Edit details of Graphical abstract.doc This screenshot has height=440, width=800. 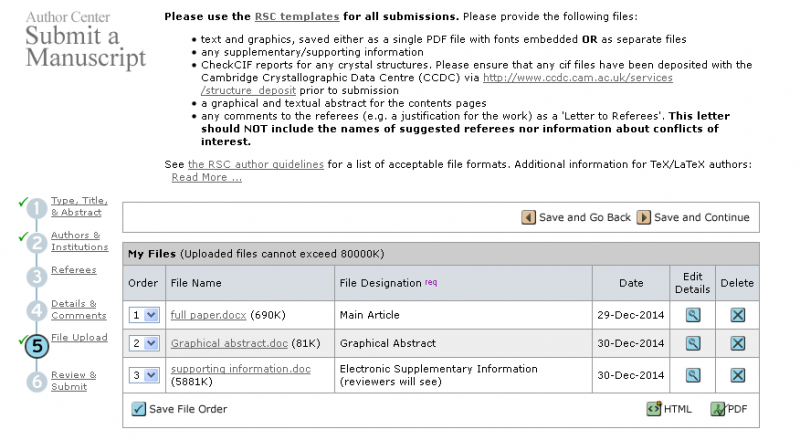click(x=692, y=343)
